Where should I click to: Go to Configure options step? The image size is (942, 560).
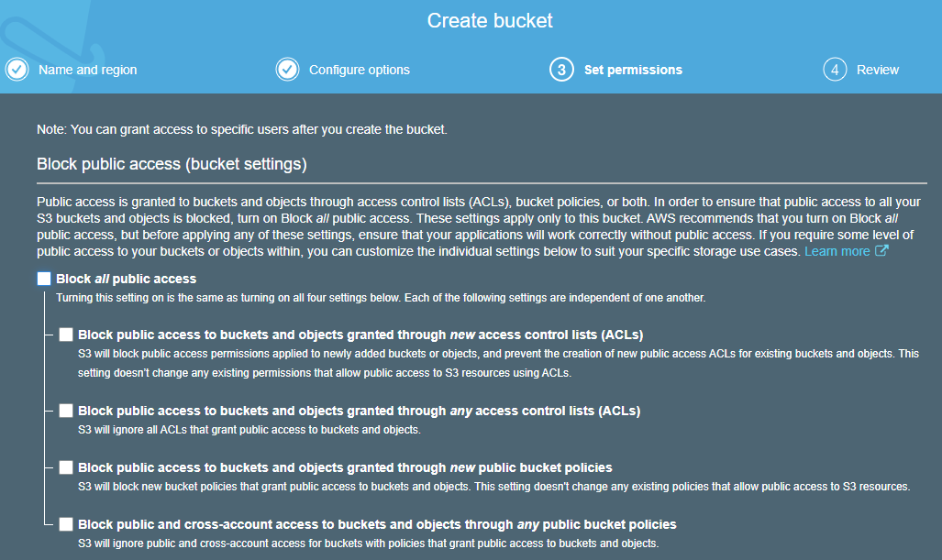(x=360, y=70)
